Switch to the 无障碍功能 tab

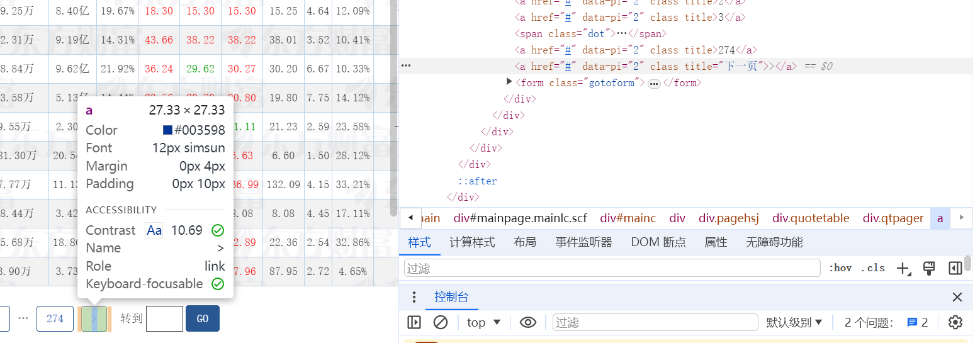(x=774, y=242)
